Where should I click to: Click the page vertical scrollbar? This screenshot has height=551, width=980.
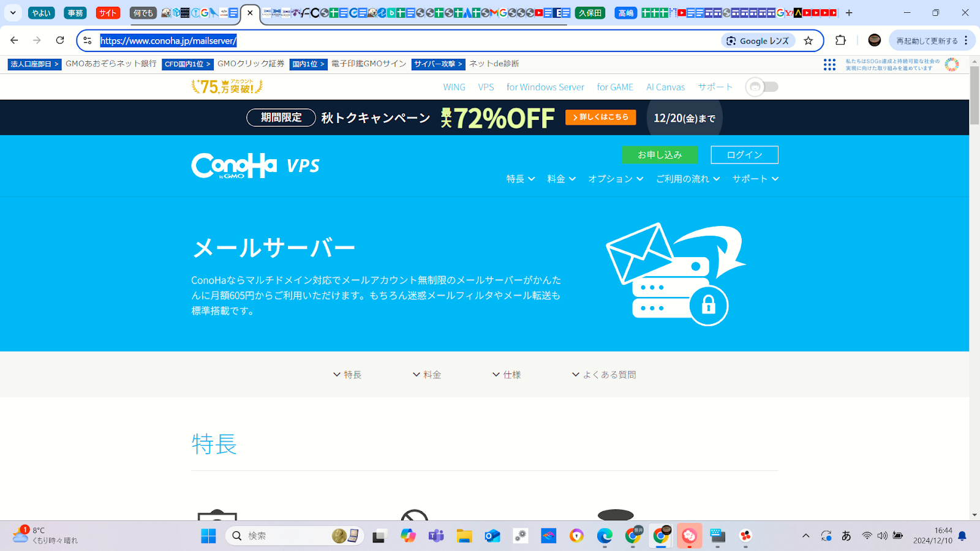coord(974,96)
